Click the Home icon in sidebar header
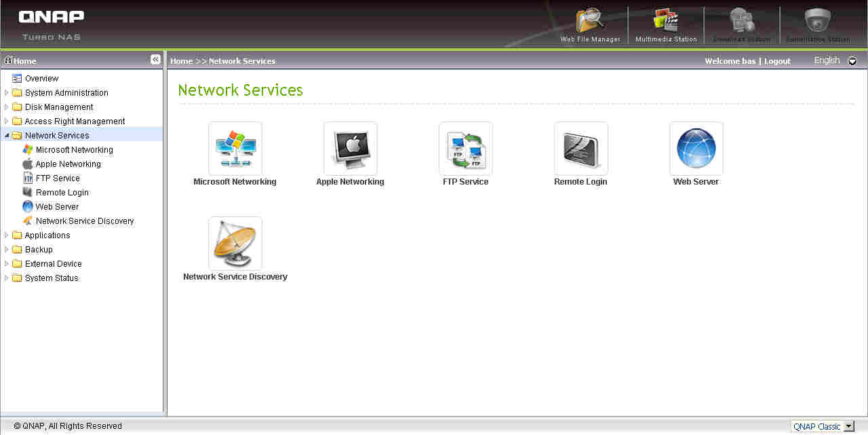 pos(8,60)
